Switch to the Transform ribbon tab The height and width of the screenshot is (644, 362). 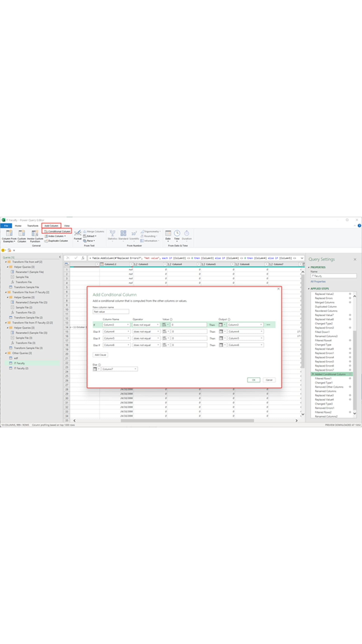point(33,226)
